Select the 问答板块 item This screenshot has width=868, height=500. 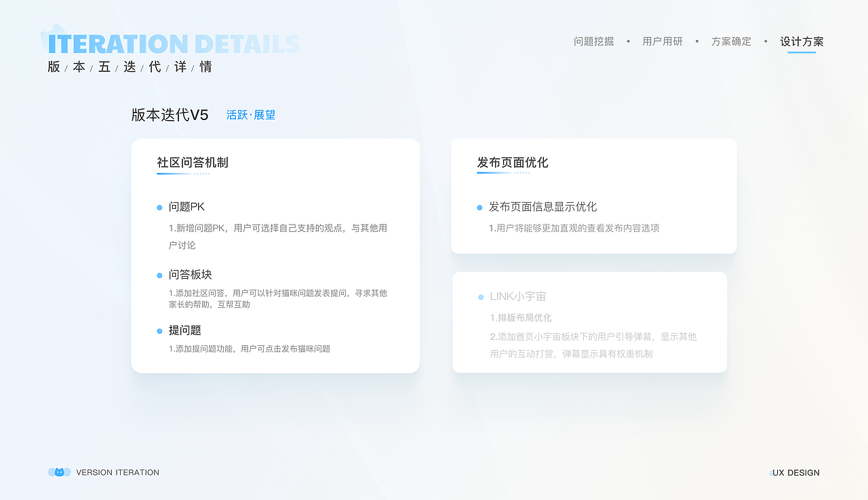point(191,275)
